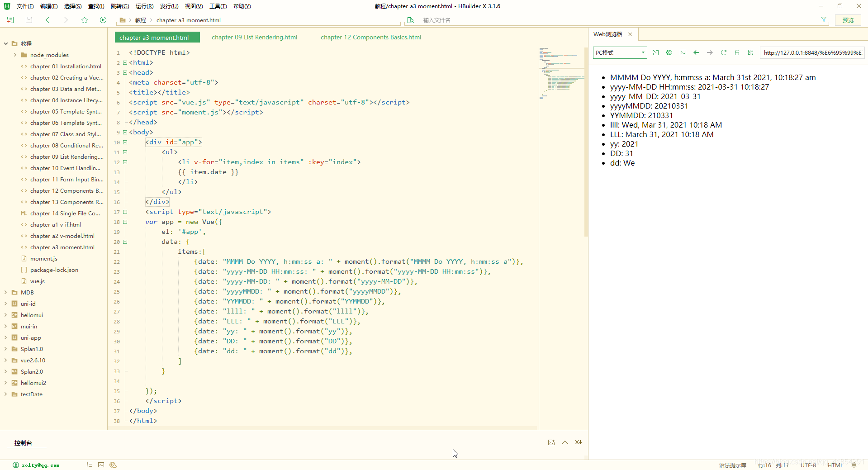The width and height of the screenshot is (868, 470).
Task: Click the 教程 breadcrumb segment
Action: (141, 20)
